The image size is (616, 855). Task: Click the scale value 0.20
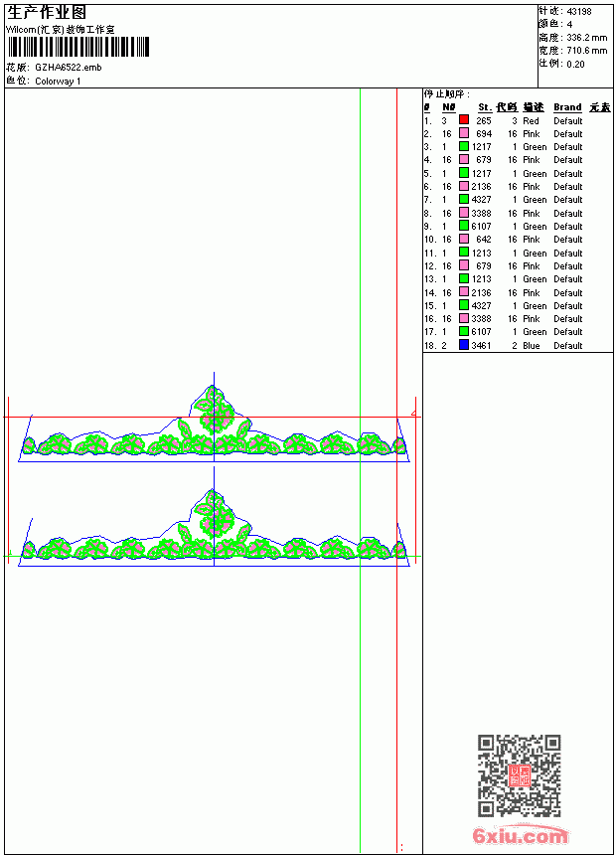(x=575, y=65)
